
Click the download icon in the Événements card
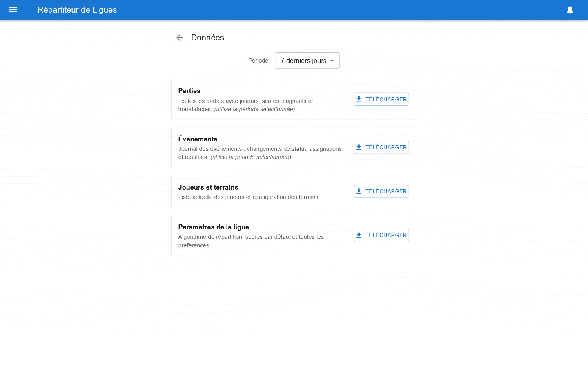359,147
